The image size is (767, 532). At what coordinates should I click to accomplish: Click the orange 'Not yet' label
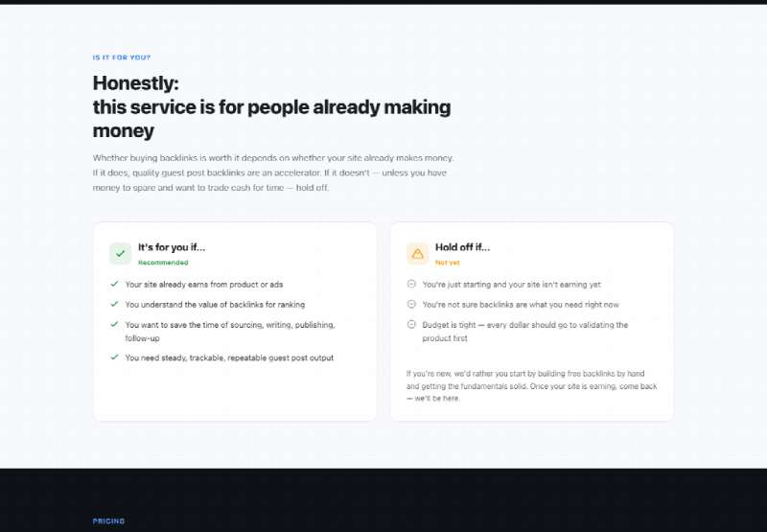pyautogui.click(x=448, y=263)
